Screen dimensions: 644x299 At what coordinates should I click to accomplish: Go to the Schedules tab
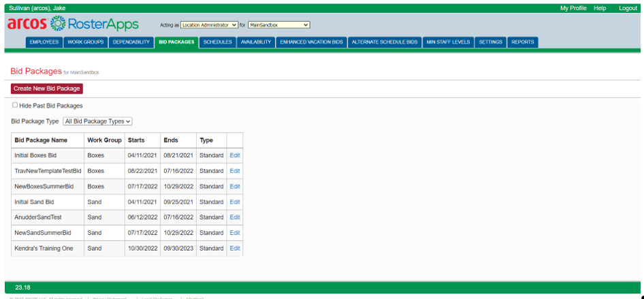218,42
